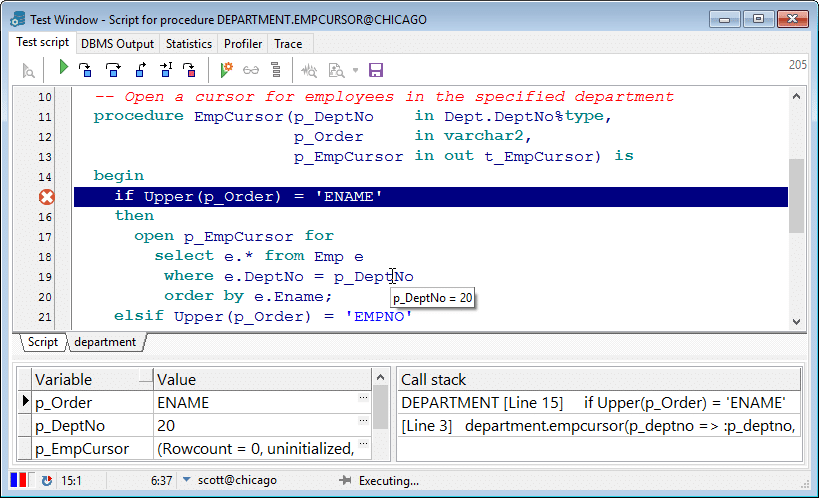Select the department bottom tab
The width and height of the screenshot is (819, 498).
point(105,342)
